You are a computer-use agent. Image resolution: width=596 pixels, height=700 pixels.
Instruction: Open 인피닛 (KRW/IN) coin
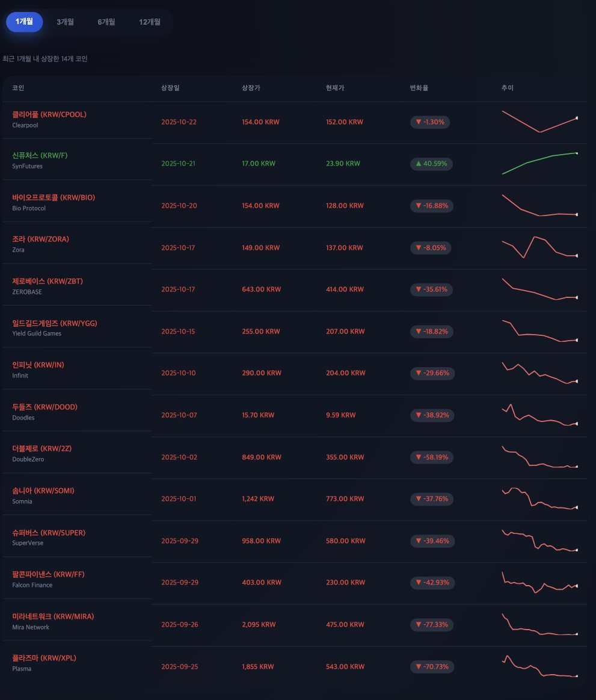(38, 365)
